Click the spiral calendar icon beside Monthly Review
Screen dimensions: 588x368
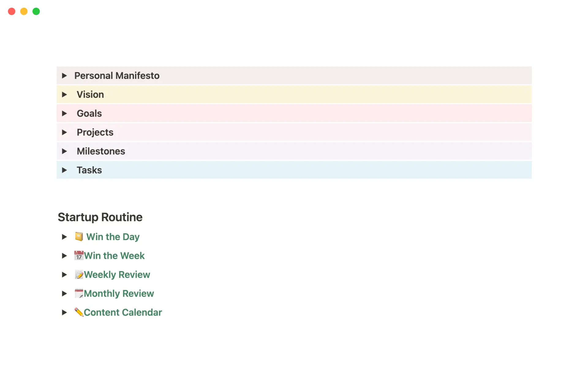coord(79,293)
